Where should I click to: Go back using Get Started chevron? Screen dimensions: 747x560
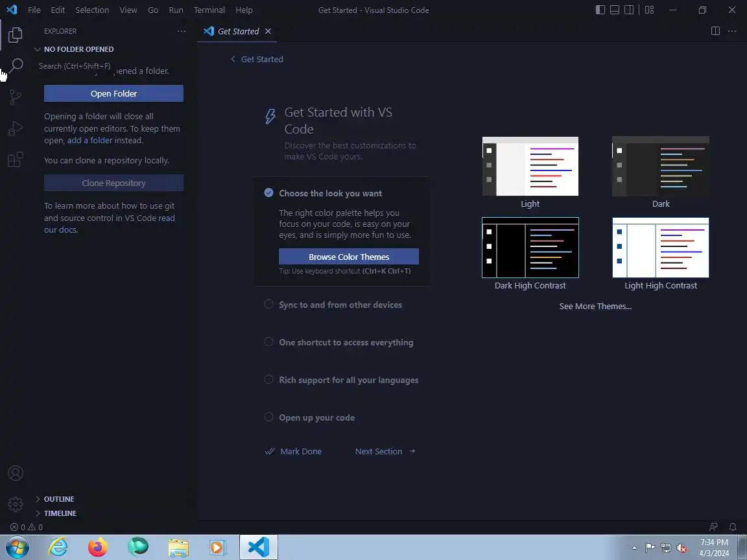[233, 59]
